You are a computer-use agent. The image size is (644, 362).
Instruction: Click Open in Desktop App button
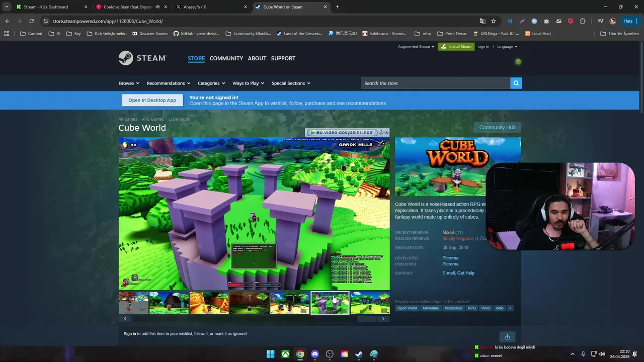coord(152,100)
